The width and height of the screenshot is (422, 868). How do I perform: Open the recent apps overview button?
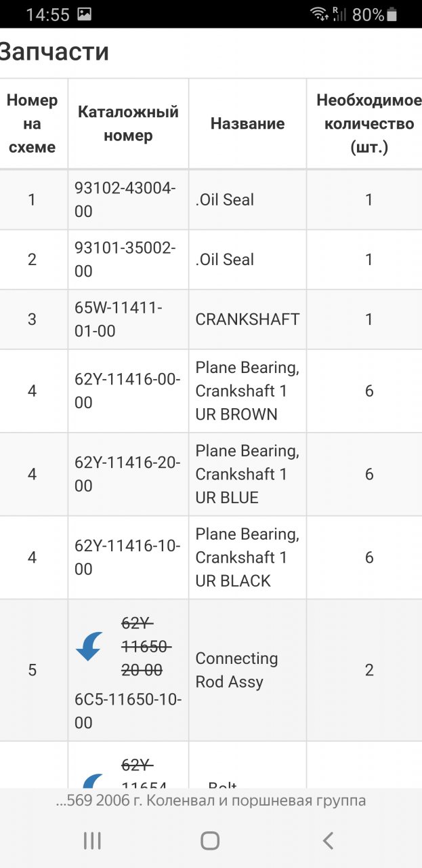[x=92, y=841]
